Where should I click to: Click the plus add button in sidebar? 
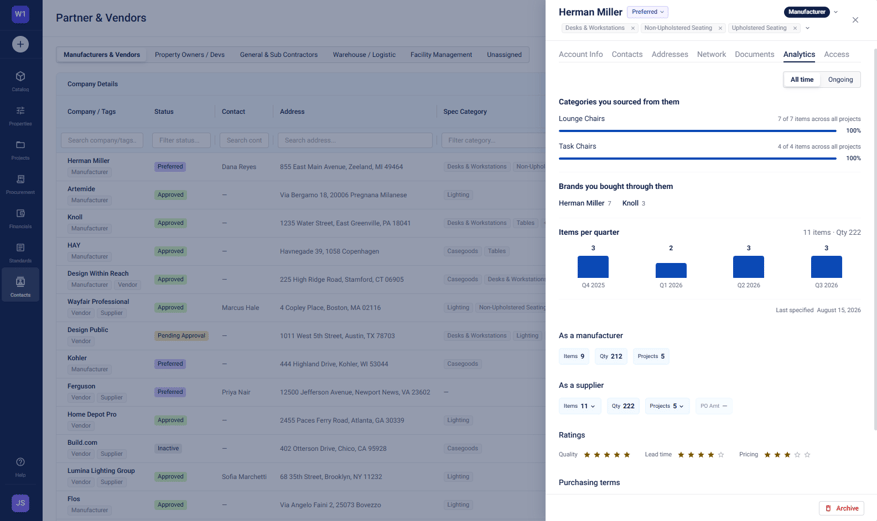point(20,44)
